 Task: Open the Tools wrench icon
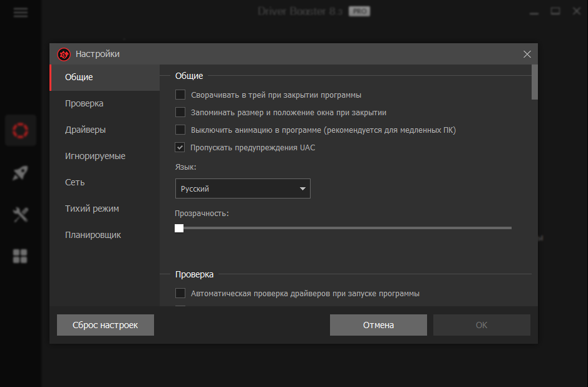click(x=21, y=215)
